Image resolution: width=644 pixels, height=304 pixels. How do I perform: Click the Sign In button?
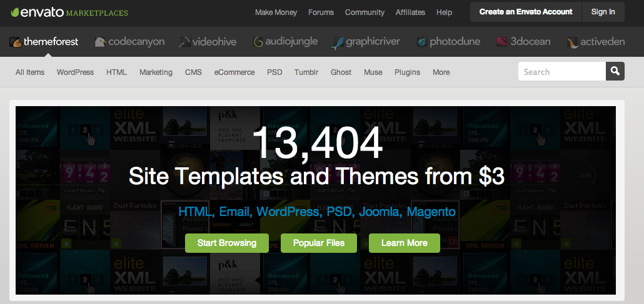[603, 12]
